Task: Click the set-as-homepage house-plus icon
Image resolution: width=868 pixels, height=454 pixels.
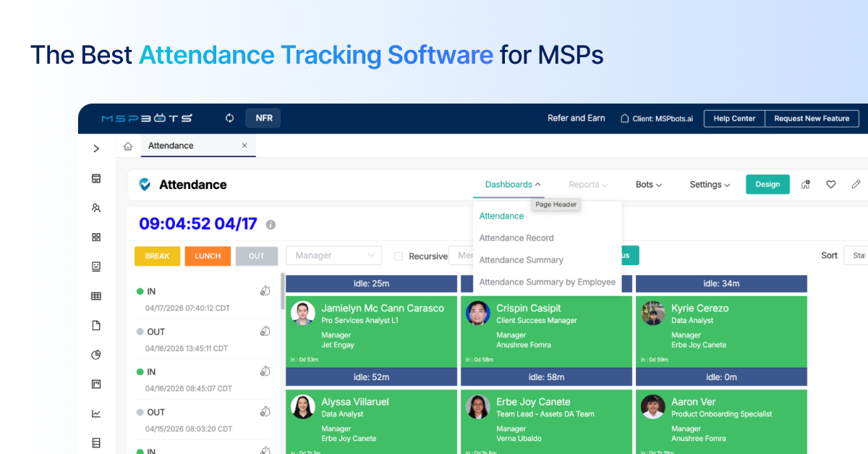Action: pyautogui.click(x=806, y=185)
